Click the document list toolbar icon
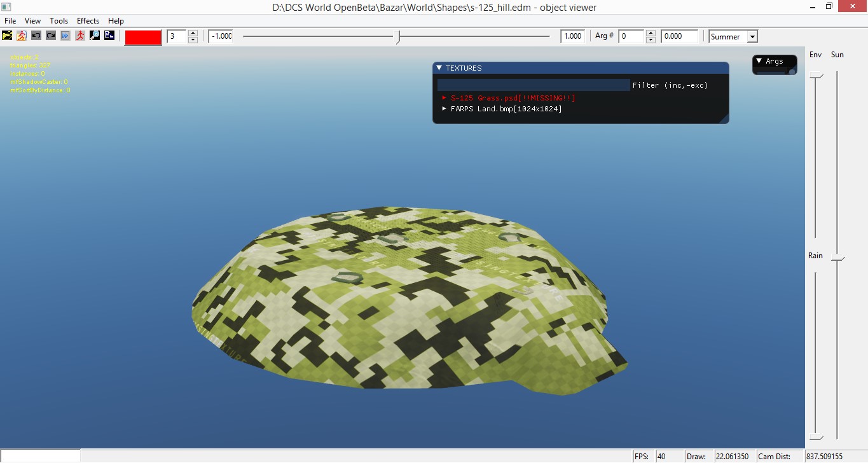The width and height of the screenshot is (868, 463). pyautogui.click(x=109, y=36)
